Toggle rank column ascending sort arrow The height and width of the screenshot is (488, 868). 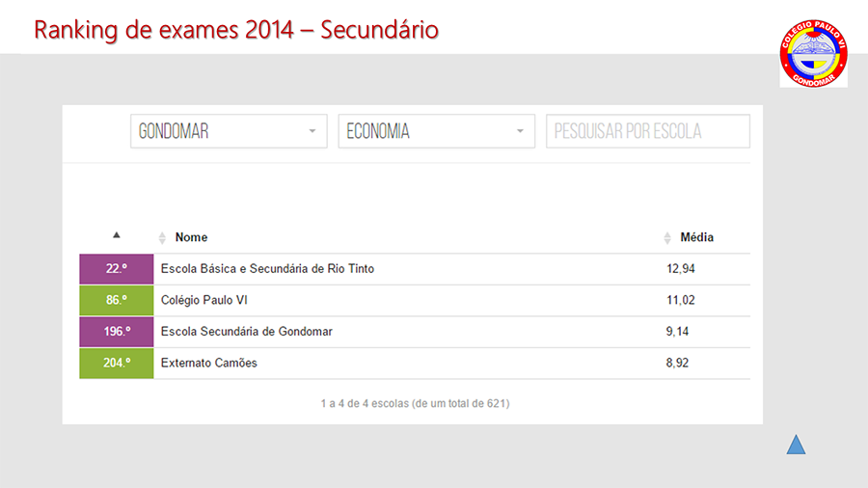pyautogui.click(x=117, y=235)
